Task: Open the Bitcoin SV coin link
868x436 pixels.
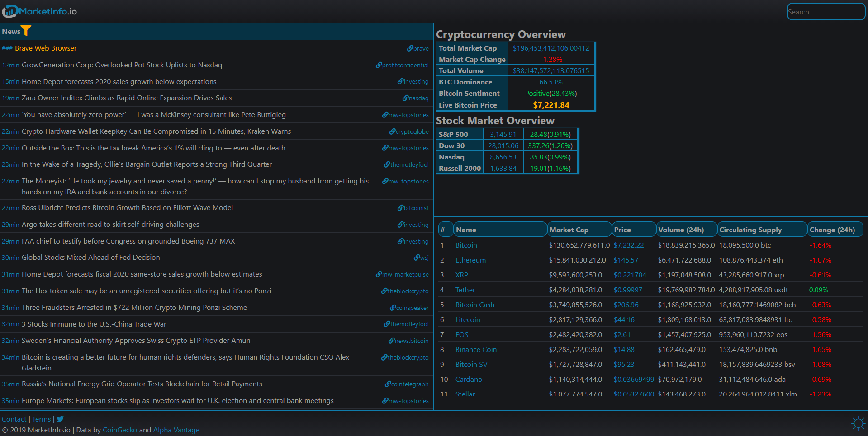Action: [471, 364]
